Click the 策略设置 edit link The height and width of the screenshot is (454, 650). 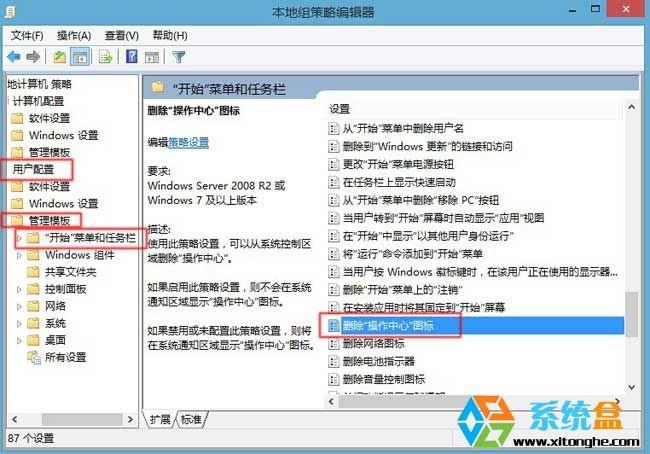tap(189, 143)
